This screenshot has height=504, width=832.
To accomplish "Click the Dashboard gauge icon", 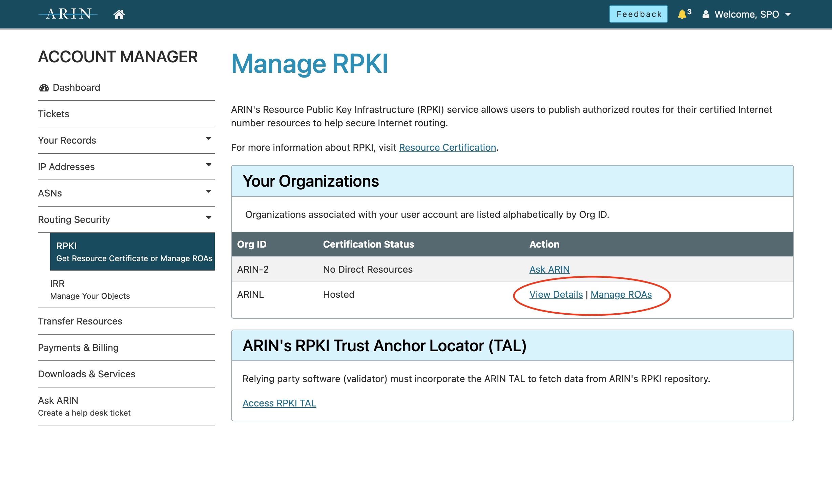I will (x=44, y=88).
